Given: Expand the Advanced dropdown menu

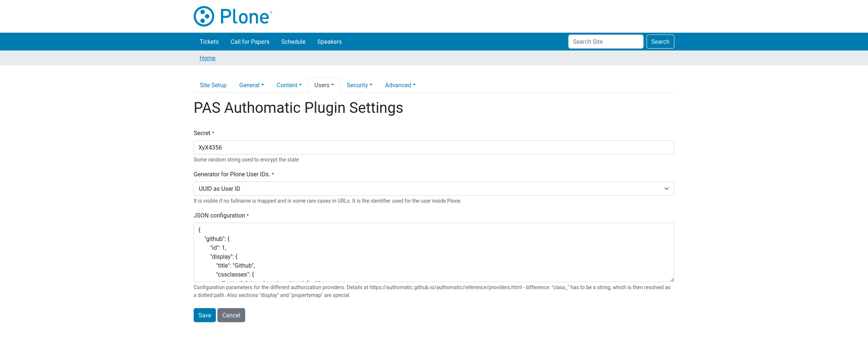Looking at the screenshot, I should [400, 85].
